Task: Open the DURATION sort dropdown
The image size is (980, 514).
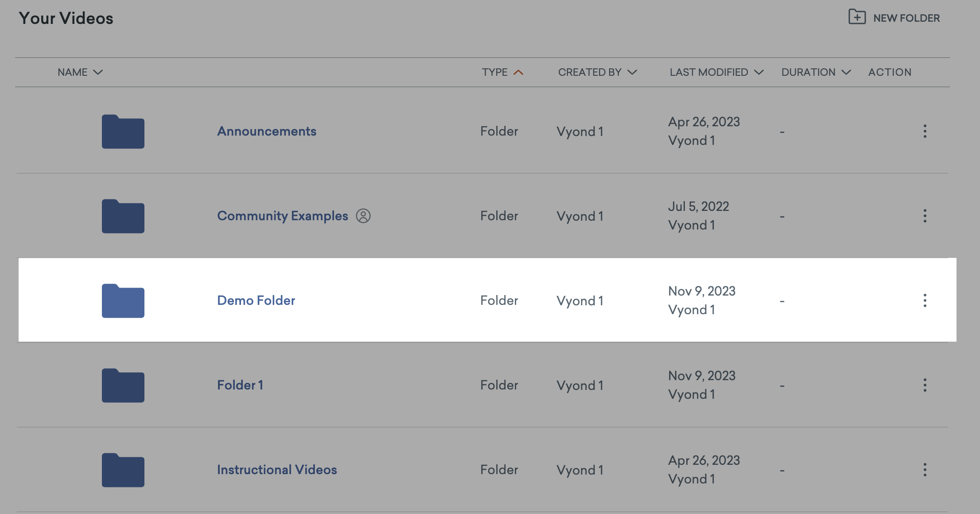Action: point(847,72)
